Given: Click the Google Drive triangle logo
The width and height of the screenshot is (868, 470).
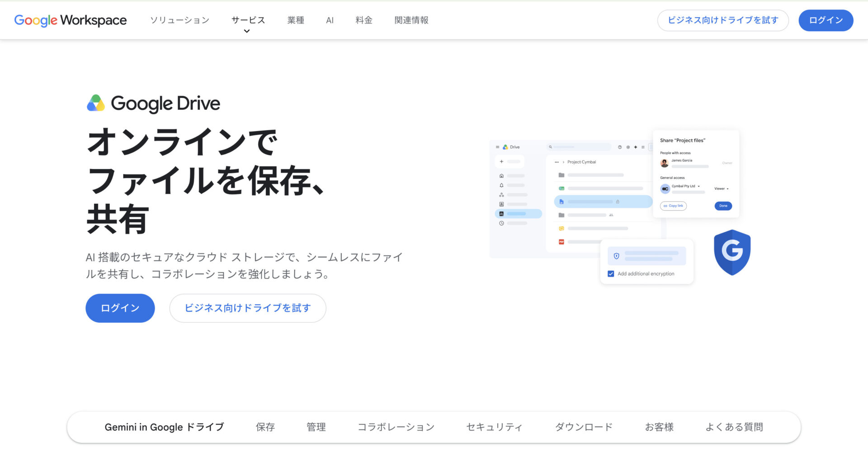Looking at the screenshot, I should pyautogui.click(x=96, y=103).
